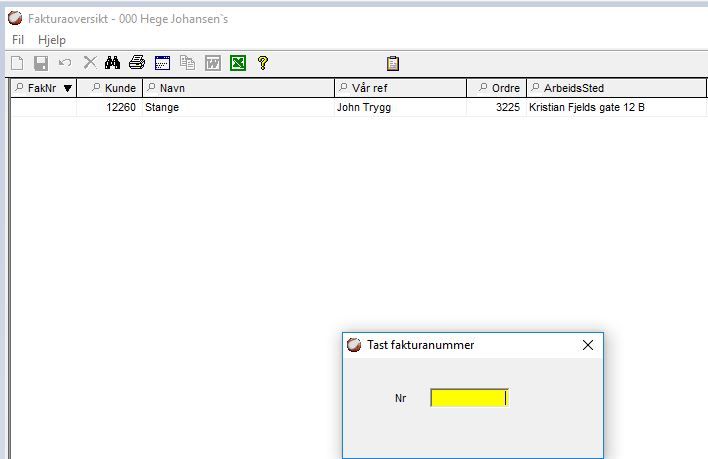Click the Ordre column header

click(497, 88)
